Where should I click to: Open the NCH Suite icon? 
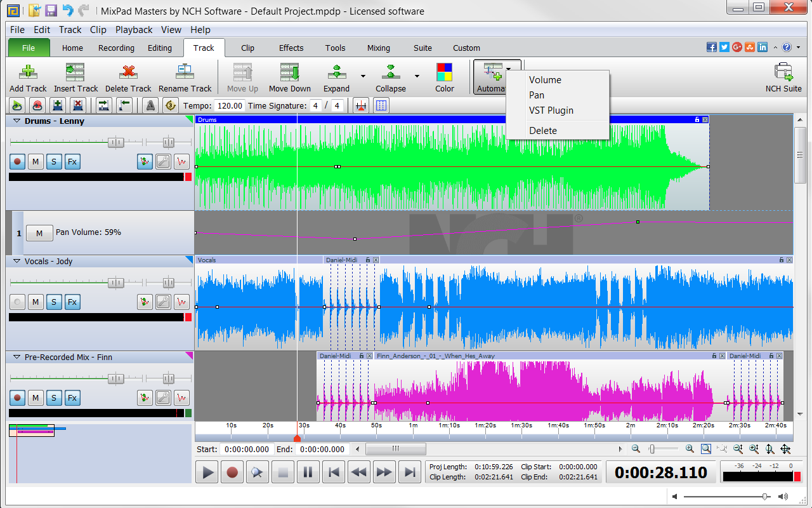click(x=783, y=76)
